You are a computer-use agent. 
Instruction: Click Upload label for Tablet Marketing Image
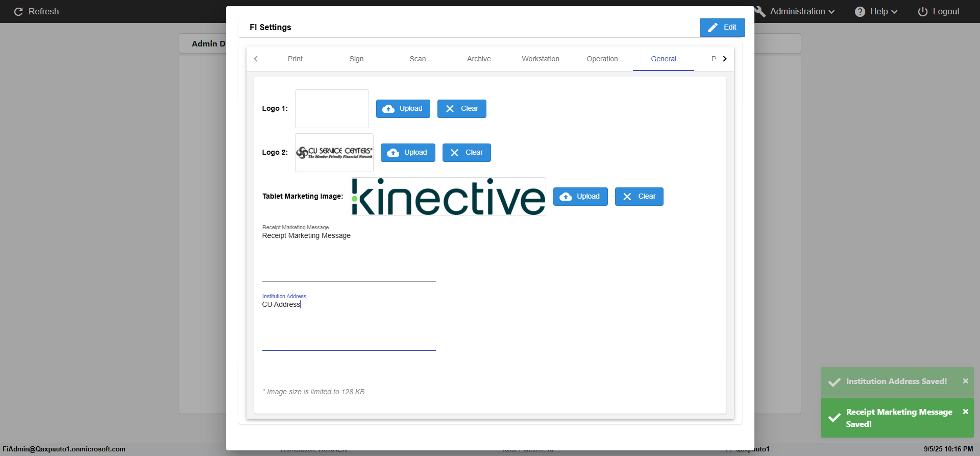click(588, 197)
